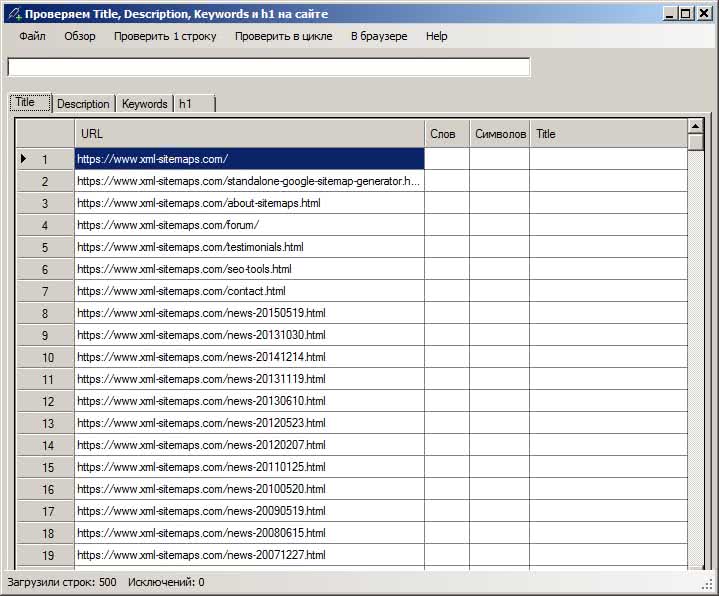Switch to the Keywords tab
This screenshot has height=596, width=719.
coord(144,104)
